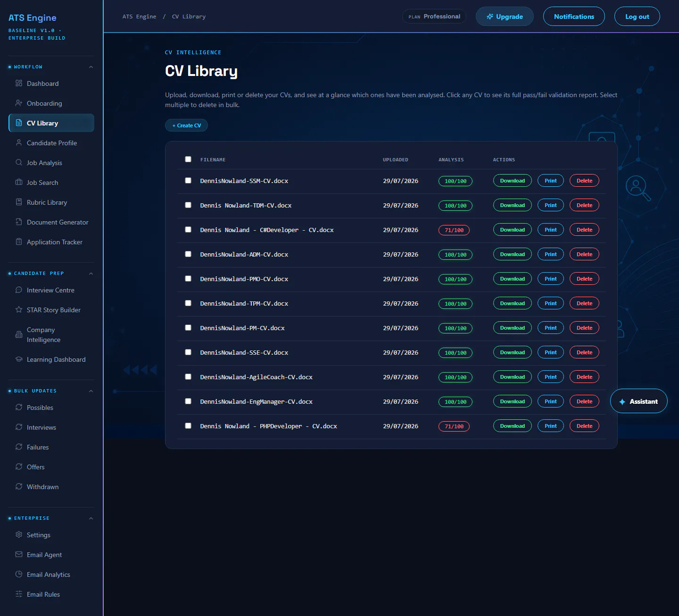Check DennisNowland-ADM-CV.docx row checkbox
This screenshot has width=679, height=616.
(x=188, y=254)
